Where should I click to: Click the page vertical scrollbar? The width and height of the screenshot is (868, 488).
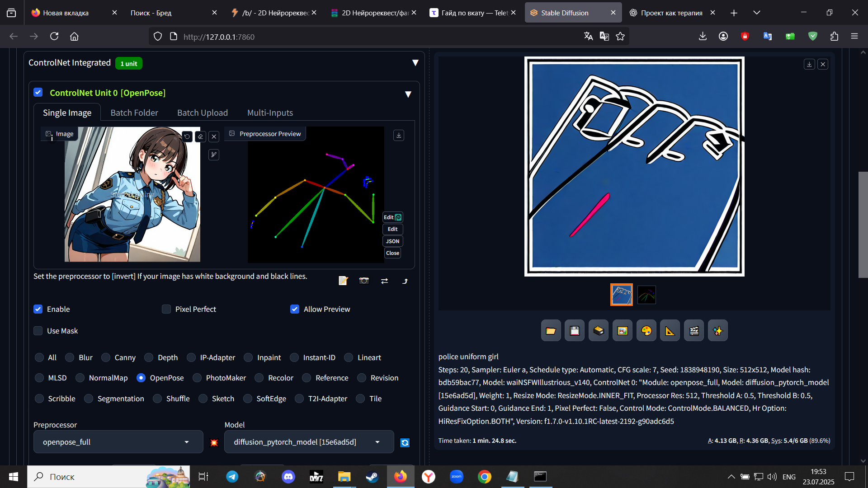click(863, 225)
